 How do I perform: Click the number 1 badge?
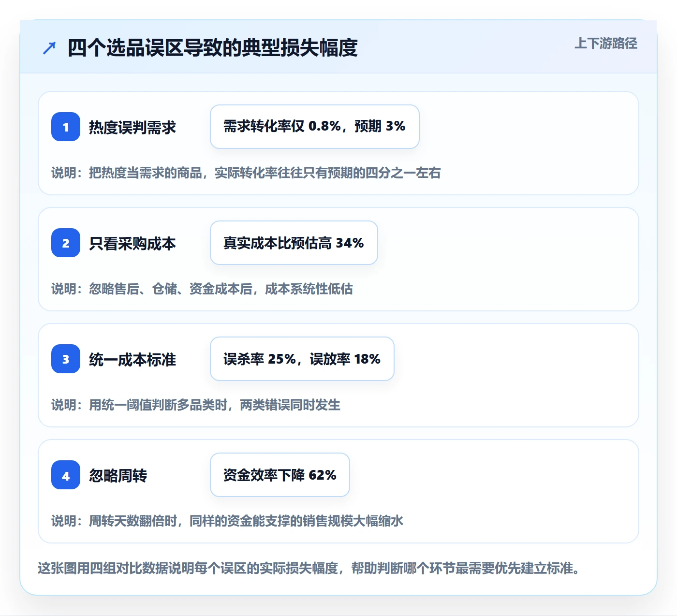pos(66,127)
